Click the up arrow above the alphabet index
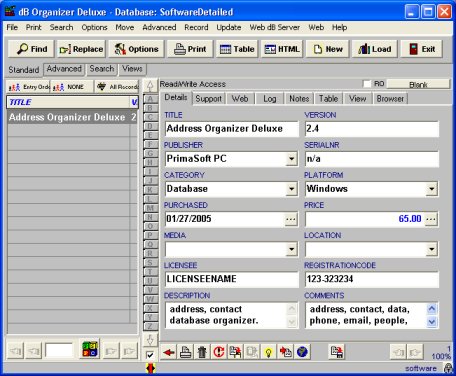Viewport: 456px width, 376px height. pos(150,86)
